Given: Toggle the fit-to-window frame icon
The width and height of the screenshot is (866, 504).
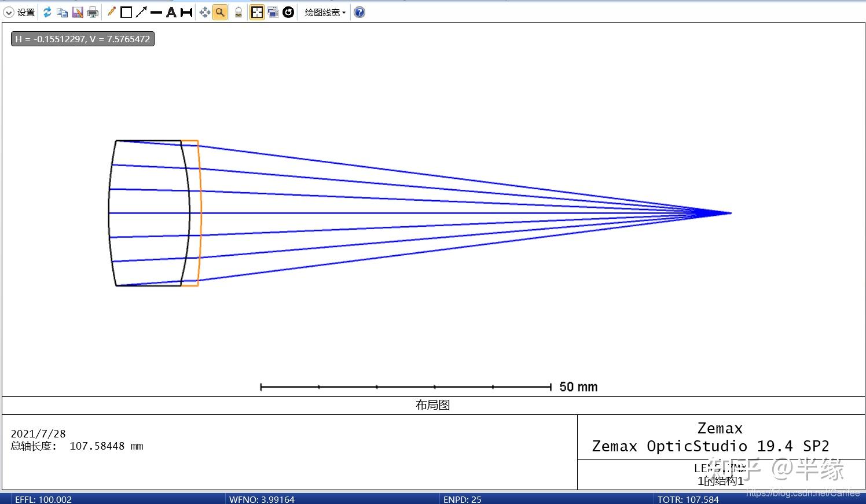Looking at the screenshot, I should pos(257,12).
